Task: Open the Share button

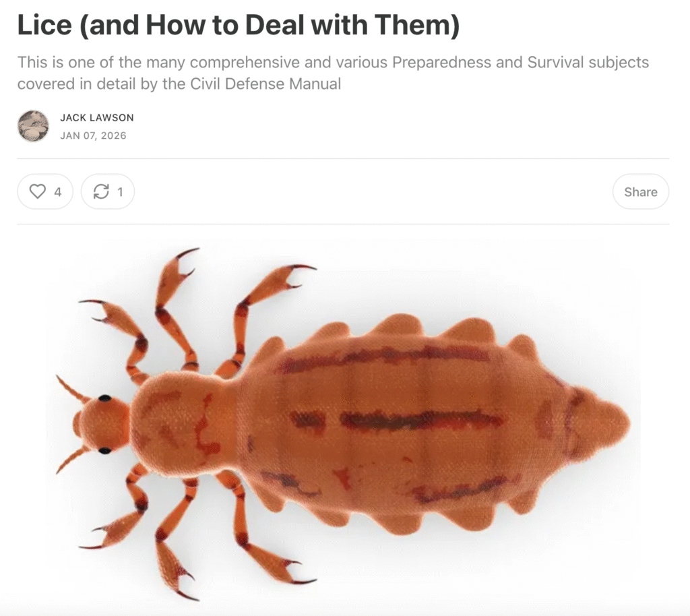Action: click(641, 191)
